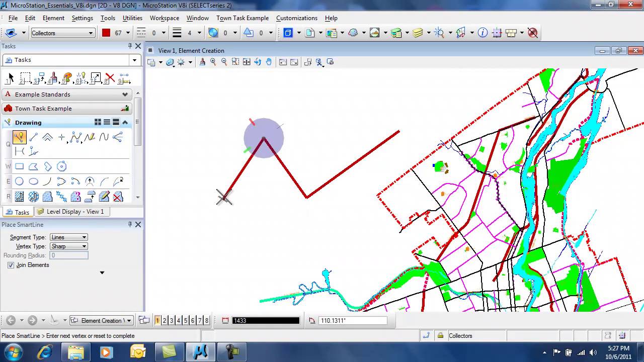Activate the Element Selection arrow tool
Screen dimensions: 644x362
pyautogui.click(x=10, y=78)
